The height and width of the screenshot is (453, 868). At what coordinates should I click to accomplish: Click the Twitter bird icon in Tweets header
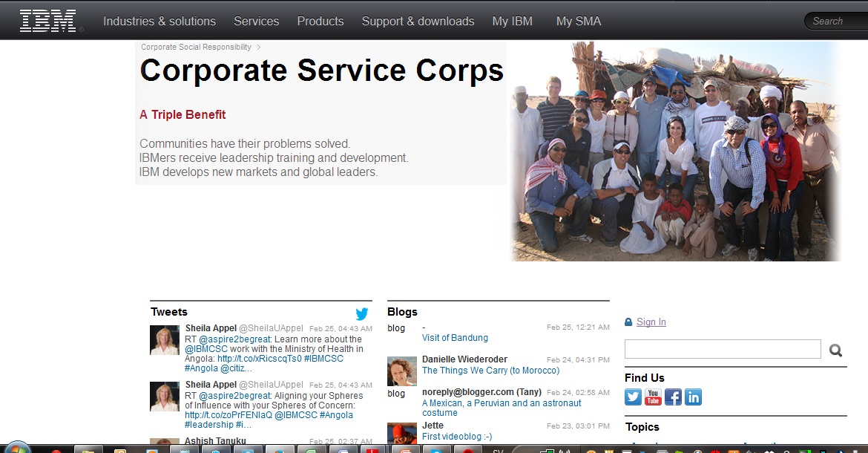pos(362,313)
